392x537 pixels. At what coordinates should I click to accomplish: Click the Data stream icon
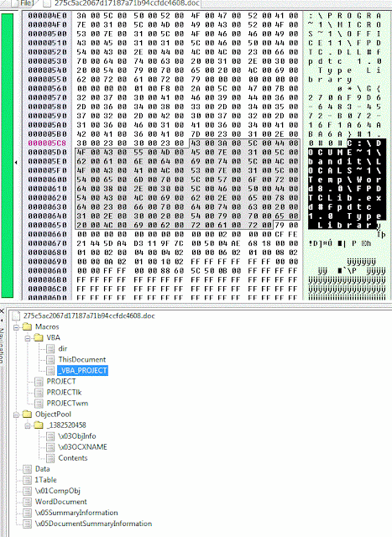pos(27,469)
